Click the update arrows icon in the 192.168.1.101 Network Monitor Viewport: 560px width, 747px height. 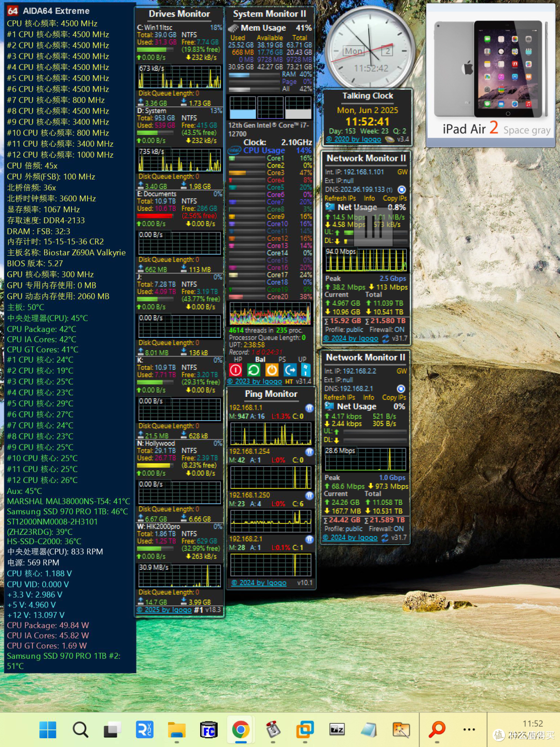coord(386,338)
